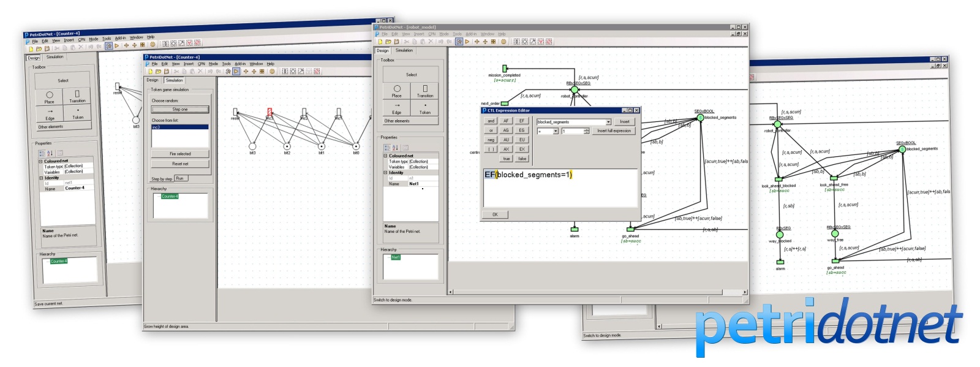Image resolution: width=980 pixels, height=367 pixels.
Task: Click the value spinner in CTL Expression Editor
Action: click(x=587, y=131)
